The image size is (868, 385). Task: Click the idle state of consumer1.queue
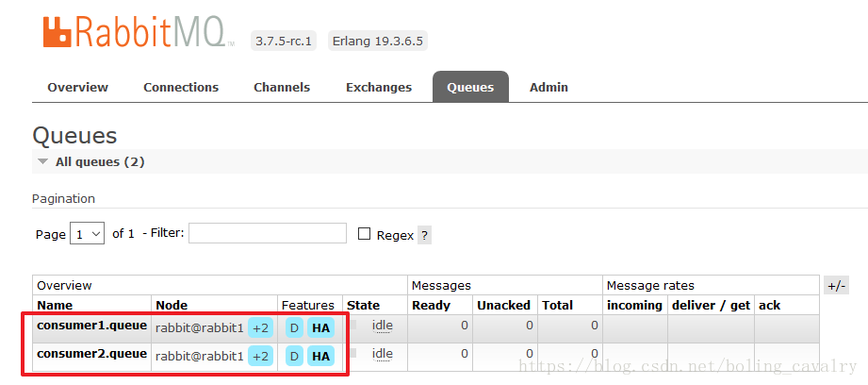[x=383, y=326]
